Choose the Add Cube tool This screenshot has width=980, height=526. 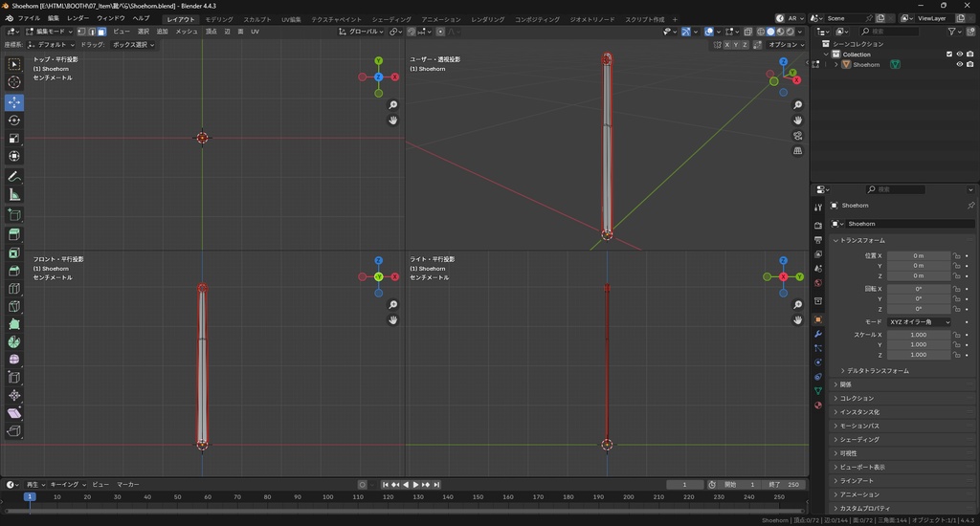click(13, 215)
